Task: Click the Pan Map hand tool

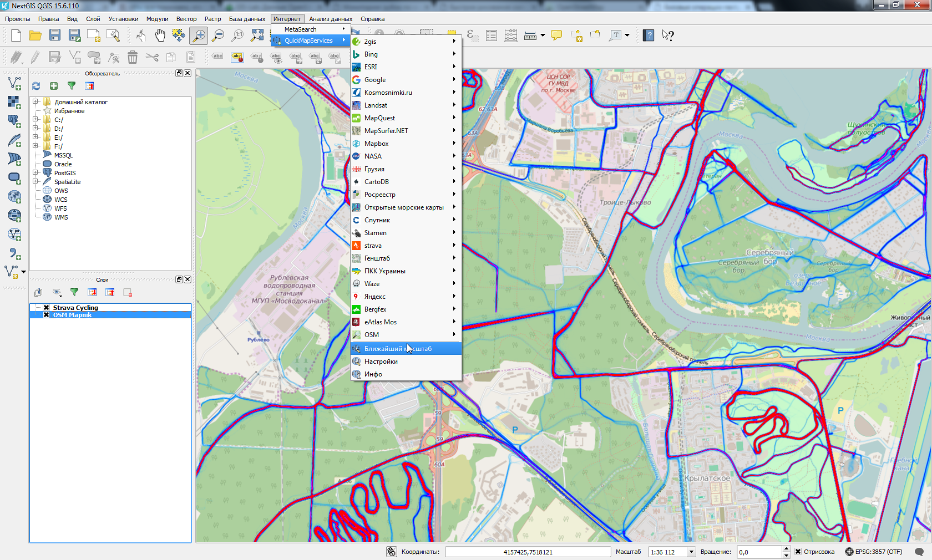Action: (160, 35)
